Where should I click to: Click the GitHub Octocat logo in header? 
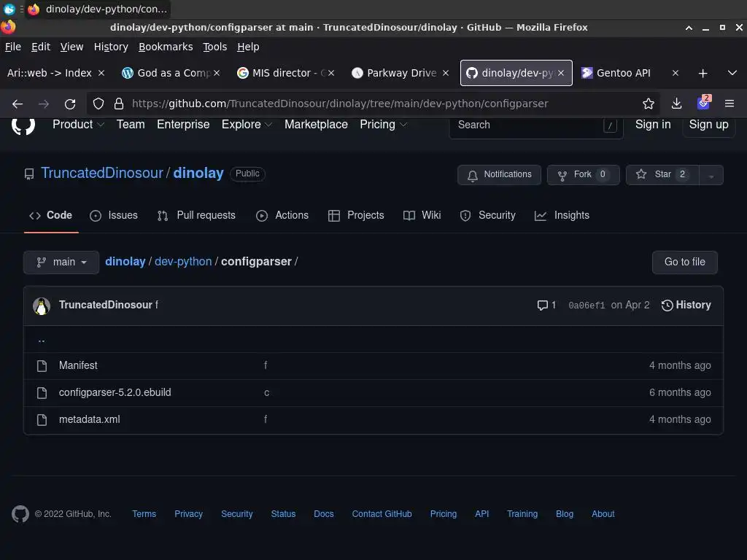coord(23,125)
